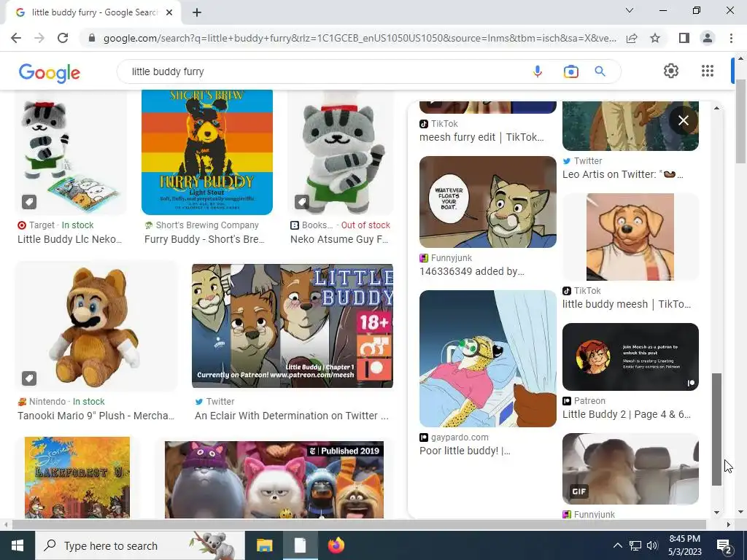Open Furry Buddy - Short's Brewing result
747x560 pixels.
[x=204, y=239]
